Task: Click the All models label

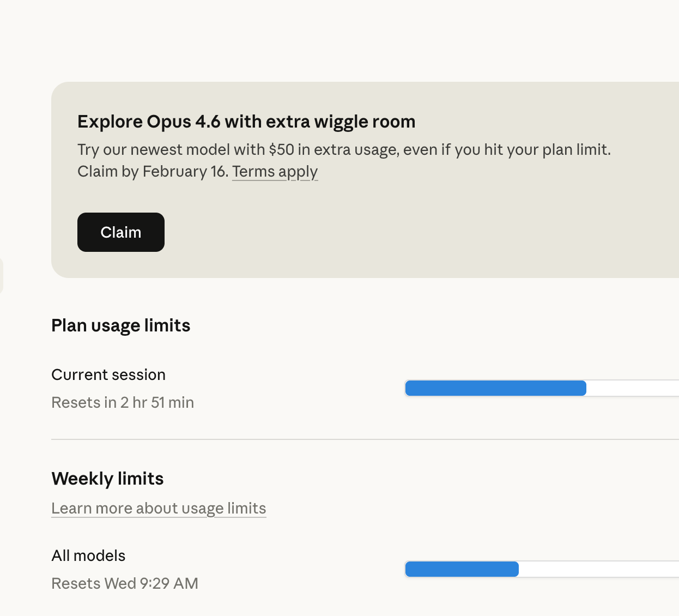Action: click(x=88, y=555)
